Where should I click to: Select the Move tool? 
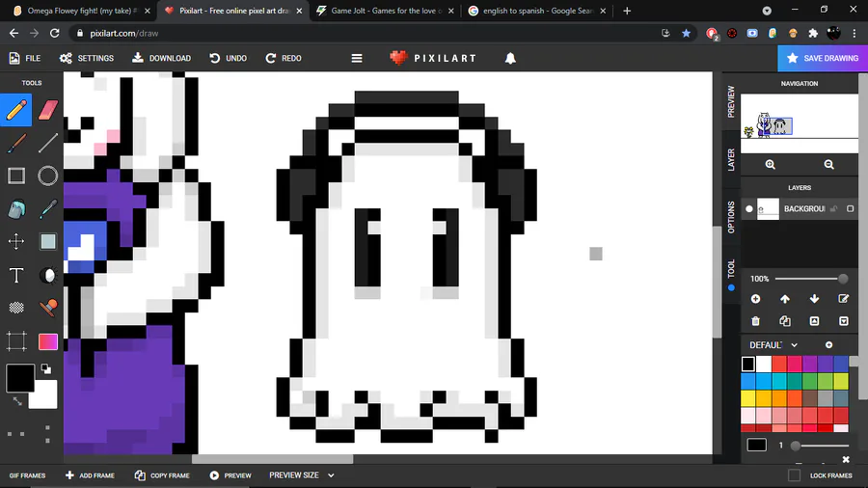point(16,242)
